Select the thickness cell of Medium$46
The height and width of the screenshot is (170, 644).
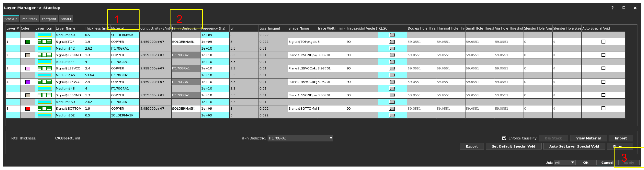pyautogui.click(x=97, y=75)
